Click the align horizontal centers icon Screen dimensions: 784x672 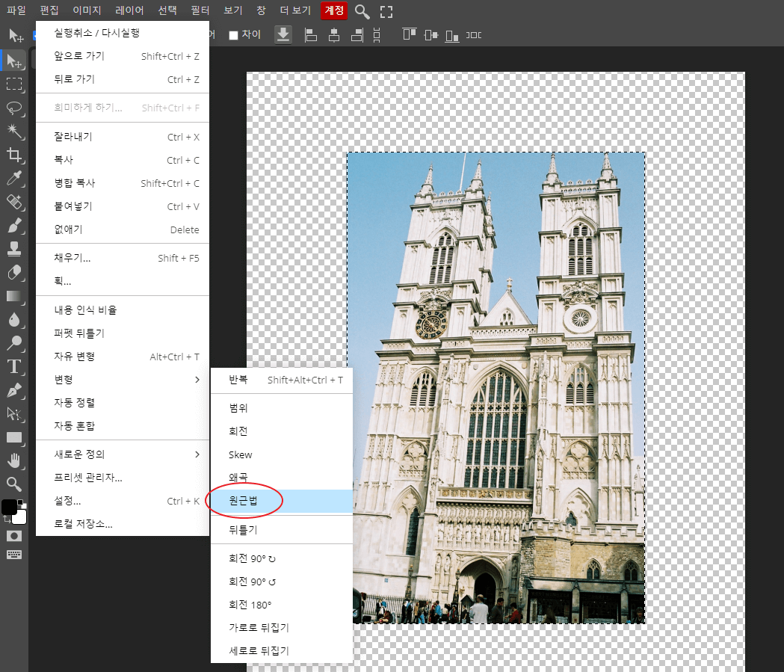(334, 35)
